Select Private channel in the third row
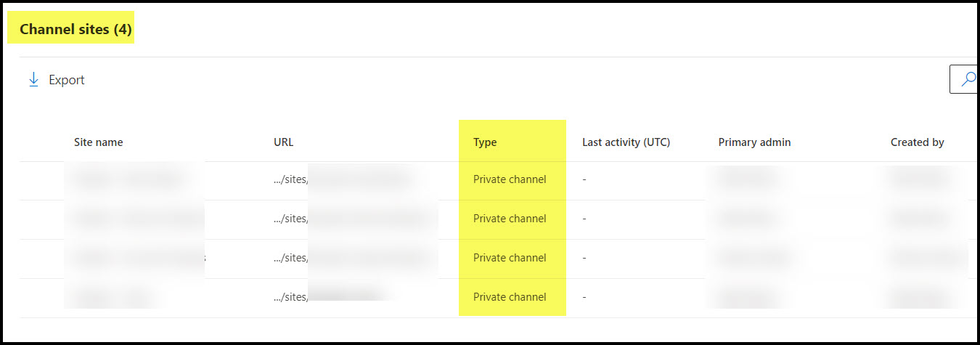The height and width of the screenshot is (345, 980). (510, 258)
